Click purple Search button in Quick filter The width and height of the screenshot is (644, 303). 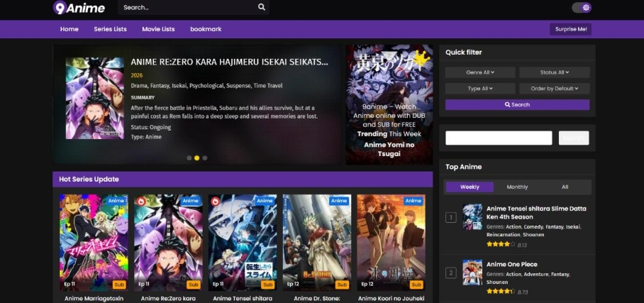pyautogui.click(x=518, y=105)
